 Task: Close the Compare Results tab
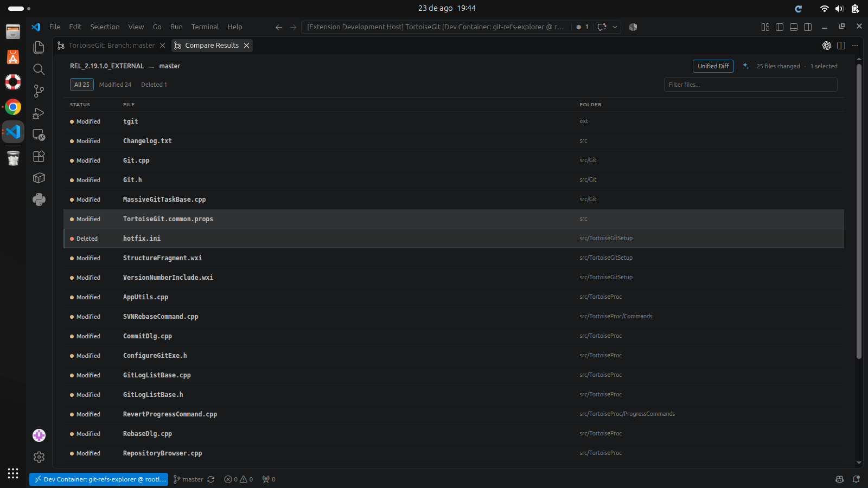[246, 46]
